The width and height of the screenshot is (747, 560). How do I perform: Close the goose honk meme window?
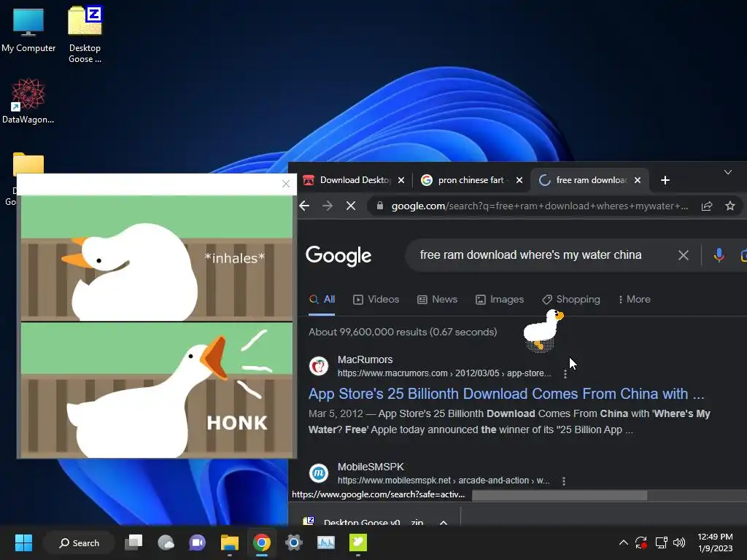pos(286,184)
